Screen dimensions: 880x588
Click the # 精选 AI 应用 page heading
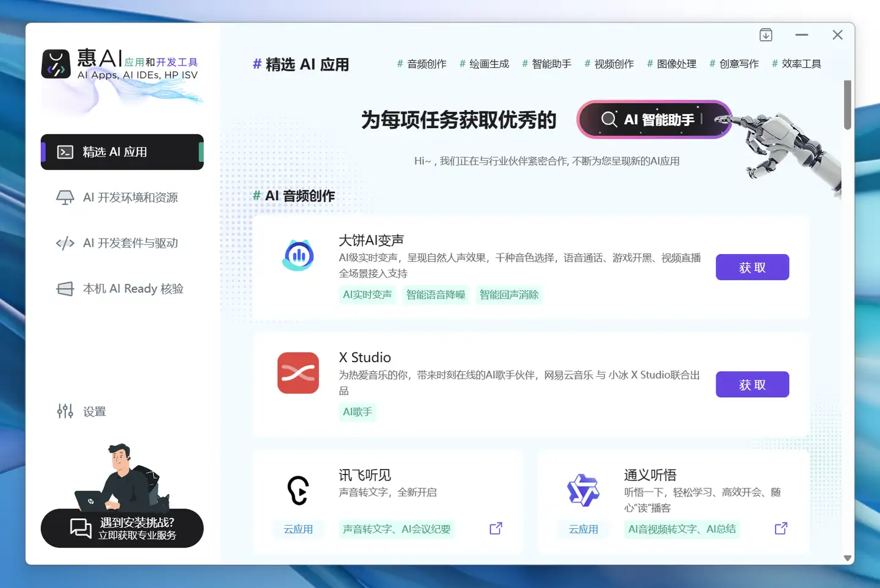point(301,64)
